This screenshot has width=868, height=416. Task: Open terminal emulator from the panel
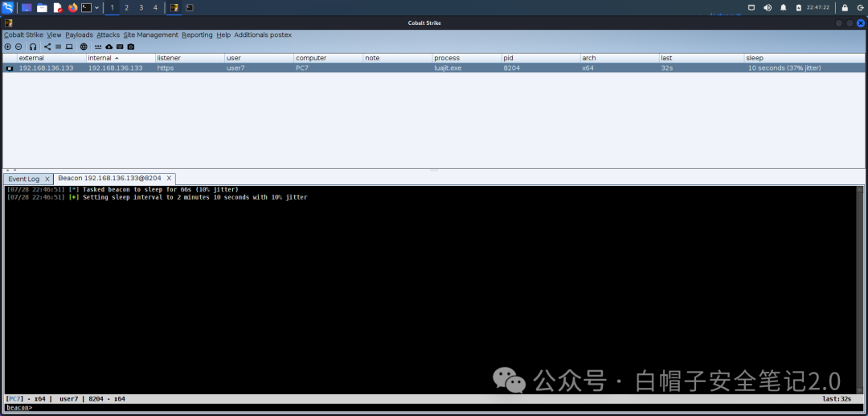tap(86, 8)
